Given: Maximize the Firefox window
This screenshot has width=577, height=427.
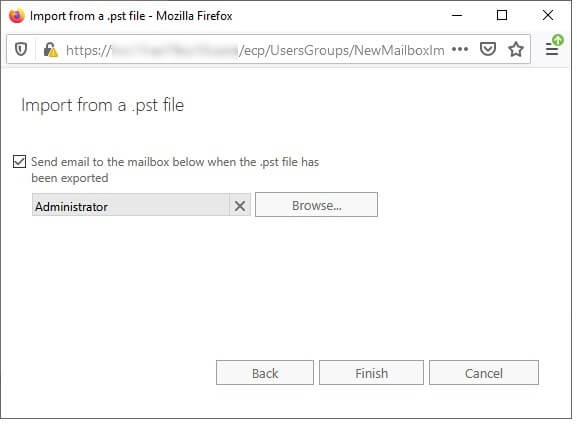Looking at the screenshot, I should (502, 15).
